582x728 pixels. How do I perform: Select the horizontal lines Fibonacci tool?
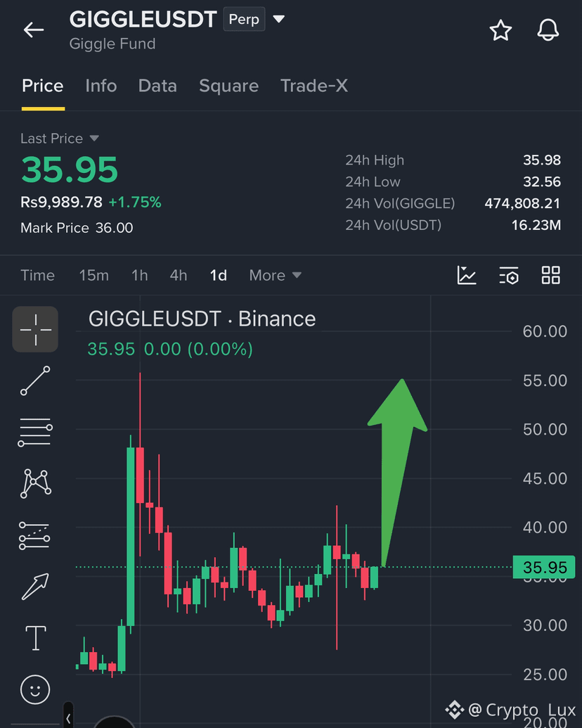[35, 433]
